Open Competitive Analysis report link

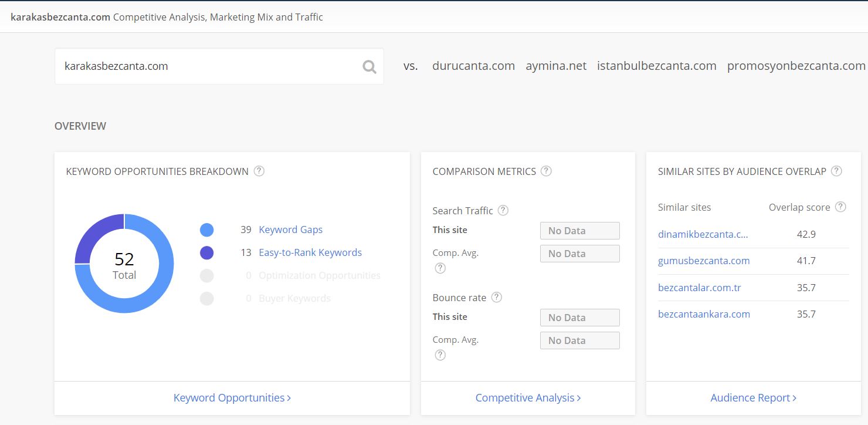[528, 397]
